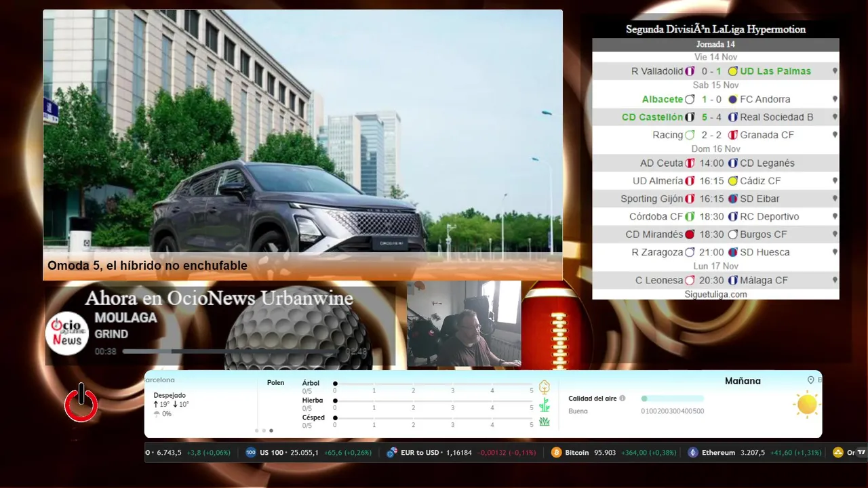Click the Bitcoin price 95.903
The image size is (868, 488).
pos(605,453)
